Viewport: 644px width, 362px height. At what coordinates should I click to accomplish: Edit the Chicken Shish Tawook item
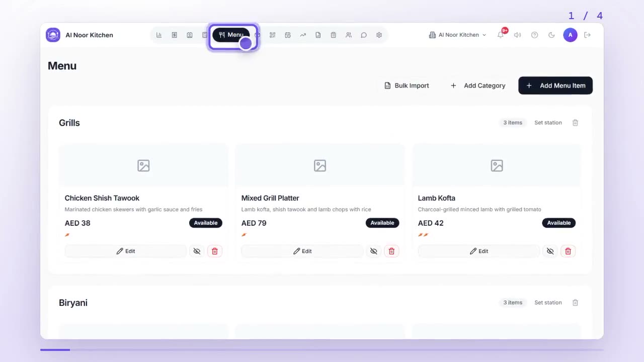tap(126, 251)
